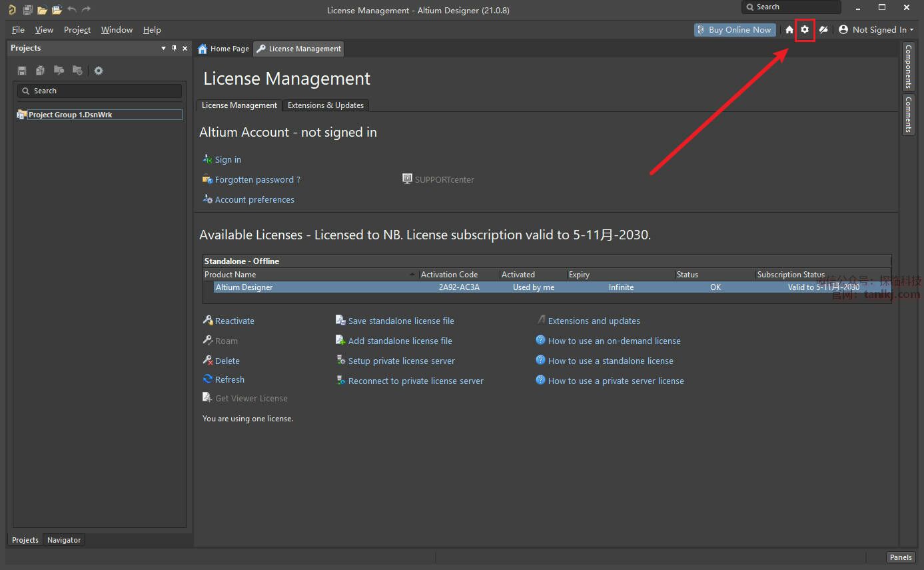Expand the Not Signed In account dropdown
This screenshot has width=924, height=570.
coord(875,30)
